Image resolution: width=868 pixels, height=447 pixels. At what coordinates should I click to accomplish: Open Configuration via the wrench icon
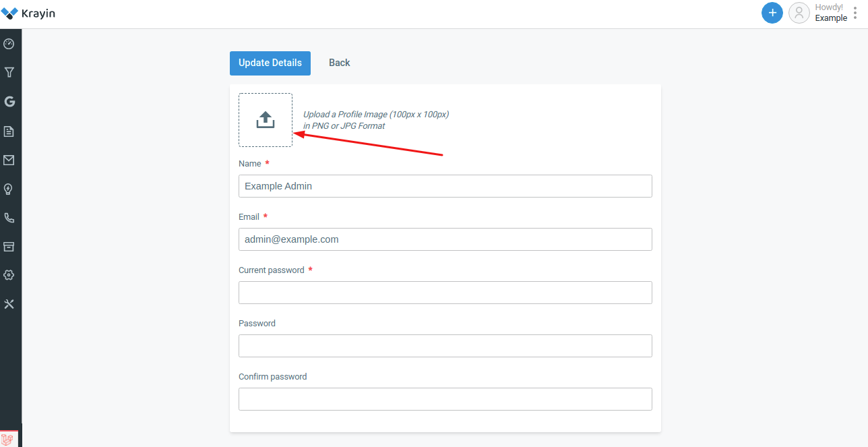9,303
